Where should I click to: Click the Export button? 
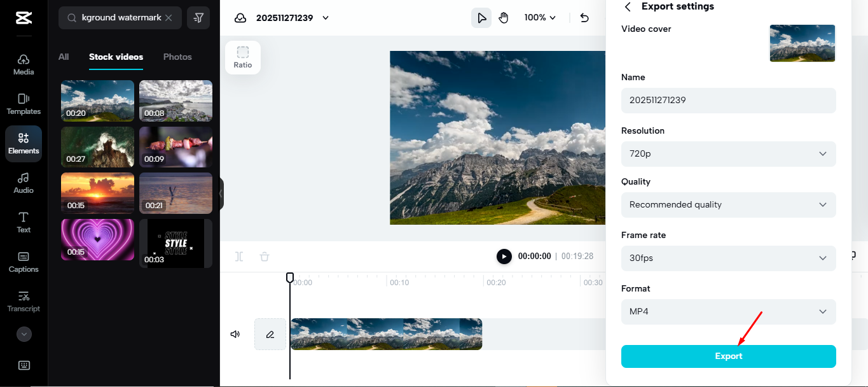pos(728,356)
